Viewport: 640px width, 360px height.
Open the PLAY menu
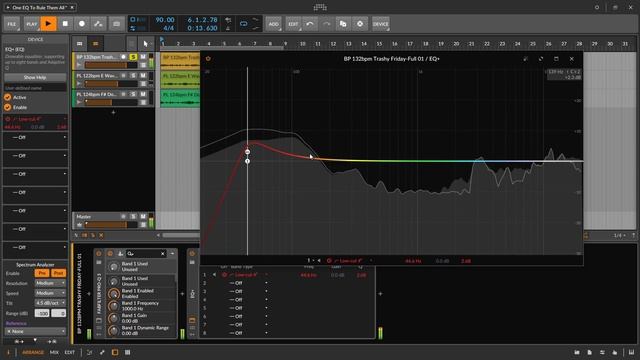tap(31, 24)
